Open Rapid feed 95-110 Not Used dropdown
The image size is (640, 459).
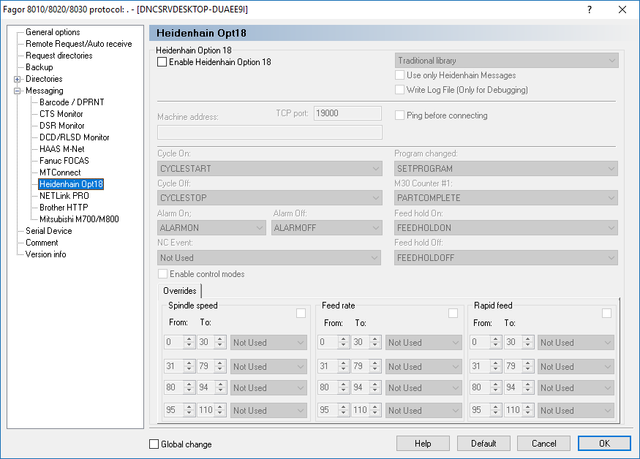pos(576,410)
